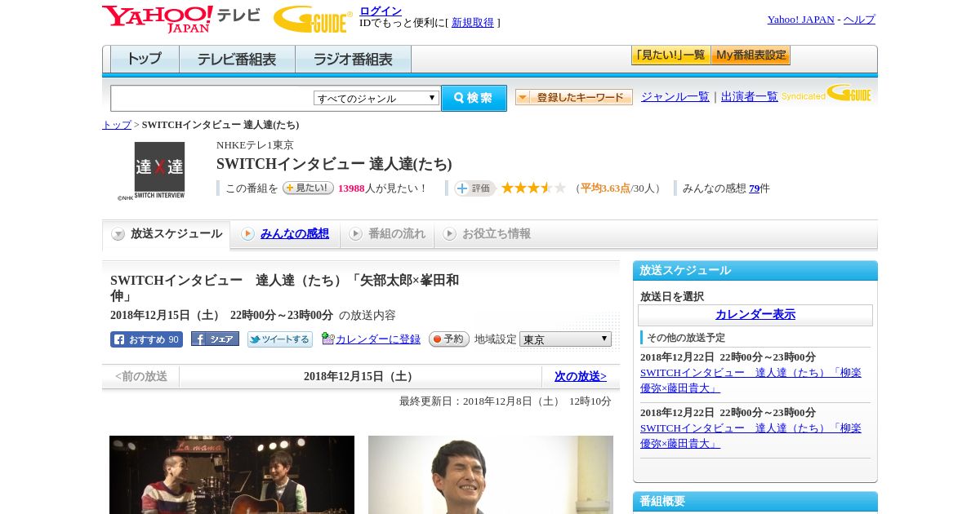Open the テレビ番組表 navigation tab
The image size is (980, 514).
coord(237,60)
